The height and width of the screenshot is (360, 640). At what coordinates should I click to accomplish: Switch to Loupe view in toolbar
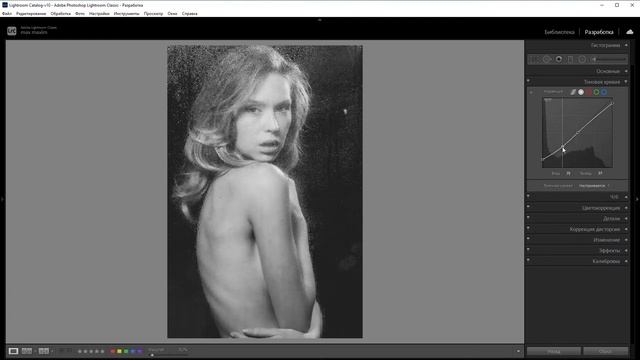click(x=13, y=351)
